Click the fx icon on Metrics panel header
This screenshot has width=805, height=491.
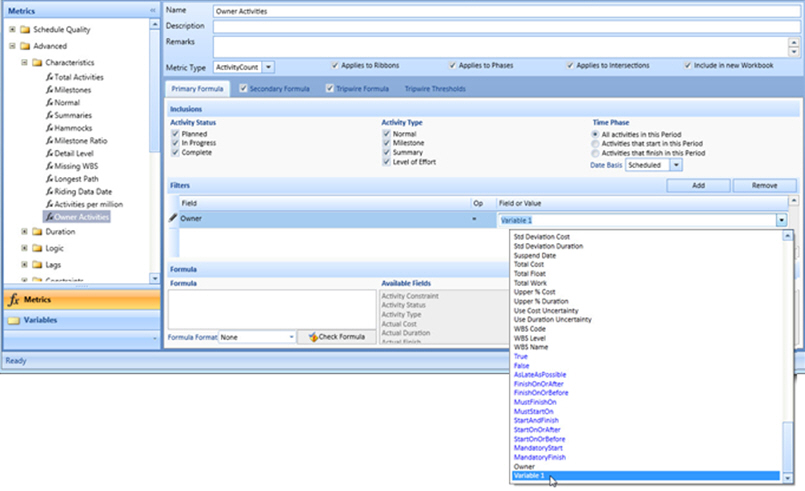pyautogui.click(x=13, y=300)
